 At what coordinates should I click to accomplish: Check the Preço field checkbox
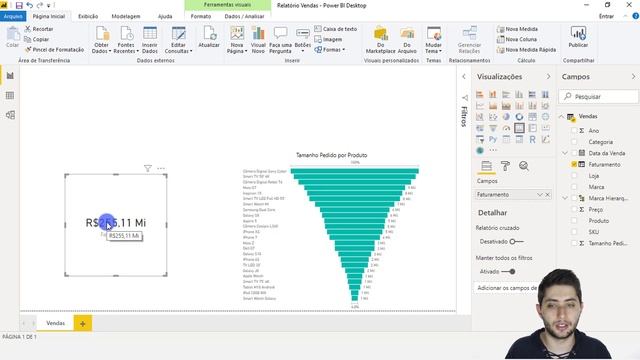pyautogui.click(x=574, y=209)
